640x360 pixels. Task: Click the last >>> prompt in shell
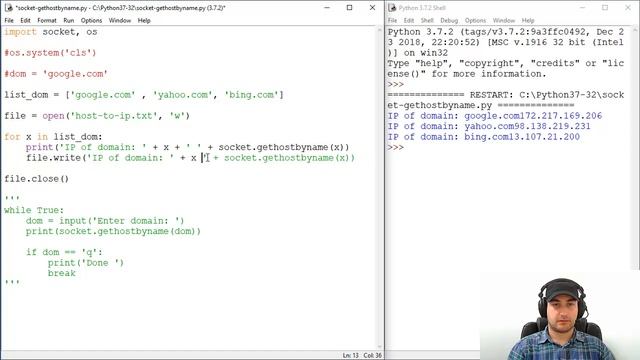[396, 147]
